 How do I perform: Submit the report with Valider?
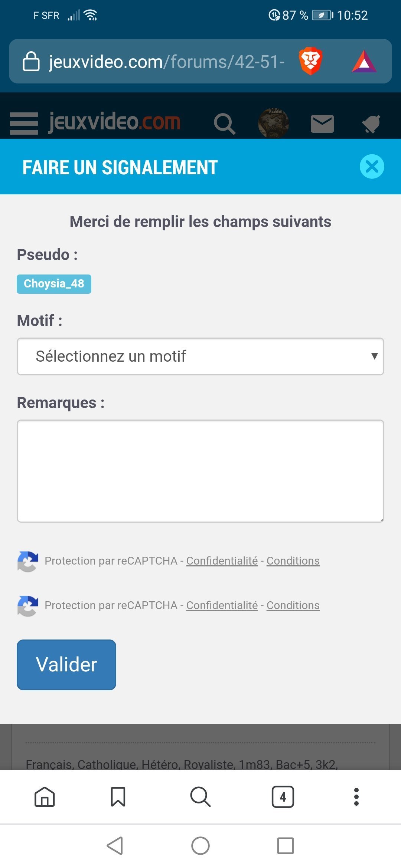pyautogui.click(x=66, y=665)
